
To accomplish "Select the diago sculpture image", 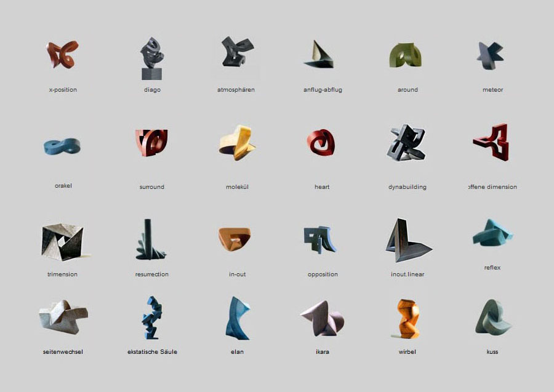I will (151, 58).
